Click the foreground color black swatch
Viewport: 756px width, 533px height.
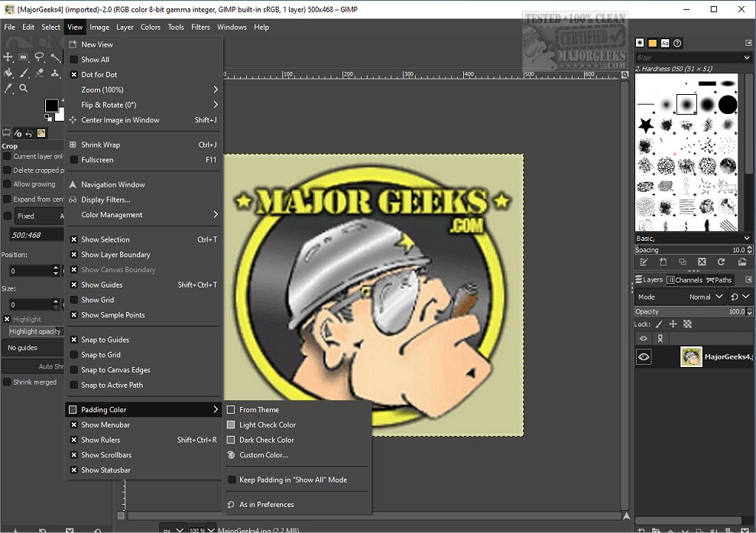50,106
